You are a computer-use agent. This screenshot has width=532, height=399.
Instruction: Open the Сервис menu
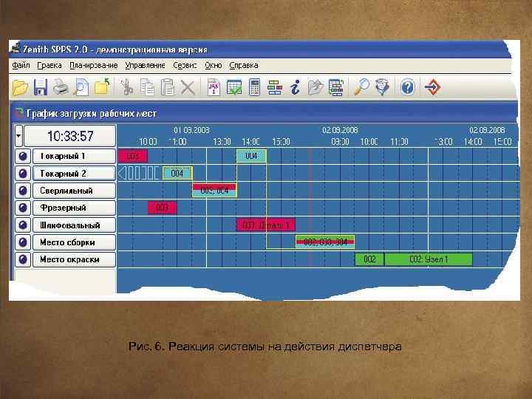click(185, 65)
